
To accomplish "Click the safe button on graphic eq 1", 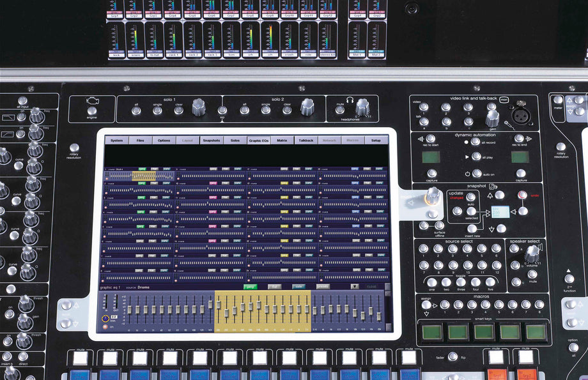I will tap(298, 285).
